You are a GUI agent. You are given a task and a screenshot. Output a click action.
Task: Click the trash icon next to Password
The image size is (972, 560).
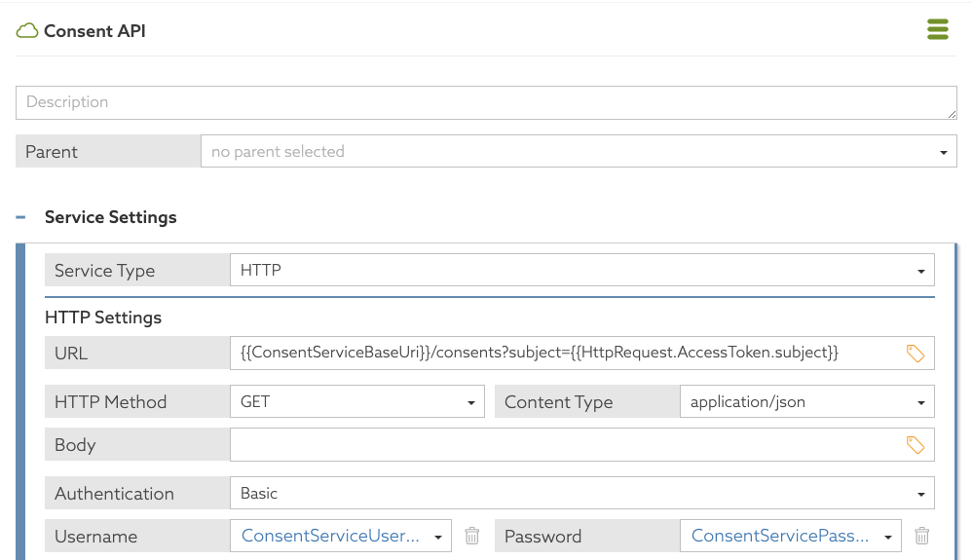coord(921,536)
